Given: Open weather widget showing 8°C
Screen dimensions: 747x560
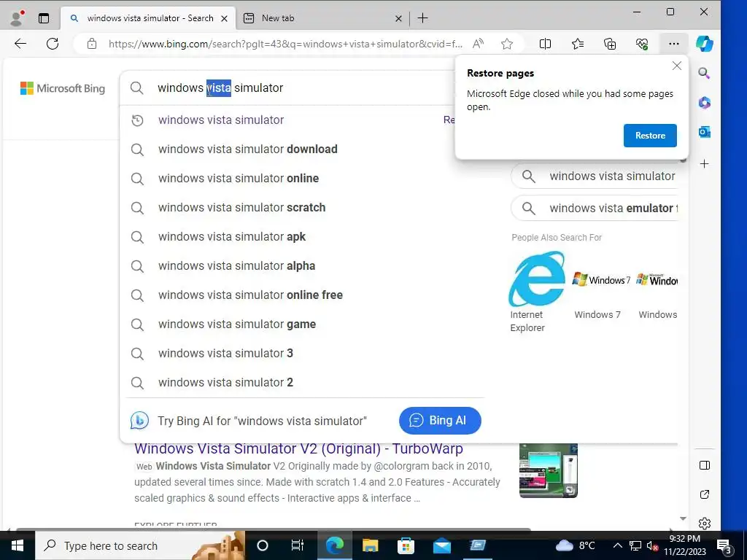Looking at the screenshot, I should point(576,545).
